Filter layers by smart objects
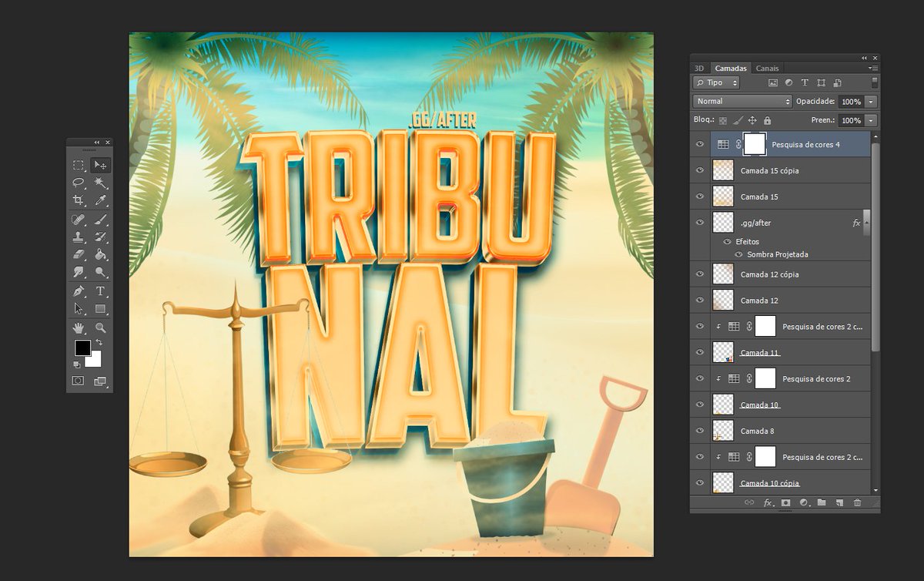This screenshot has width=924, height=581. click(x=837, y=82)
